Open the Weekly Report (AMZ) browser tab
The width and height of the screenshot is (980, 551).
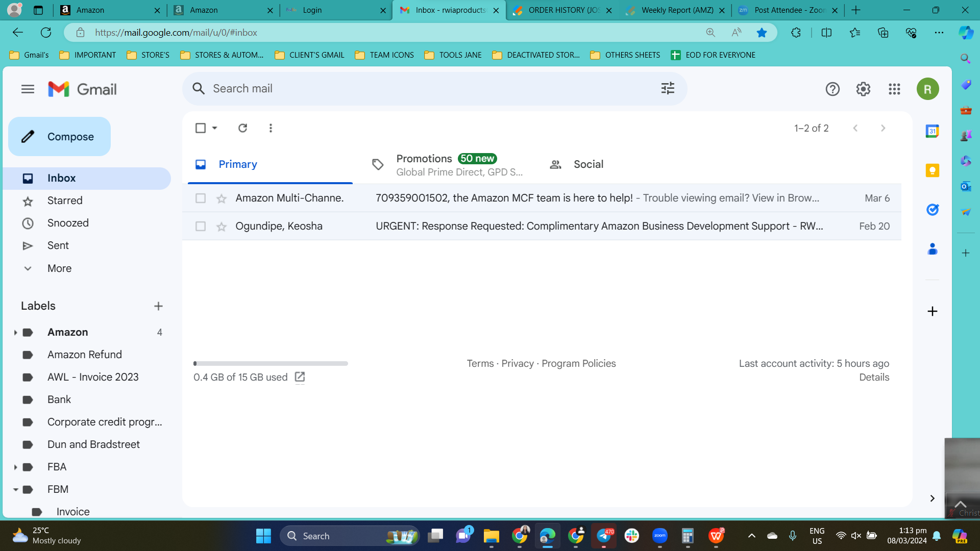coord(675,10)
